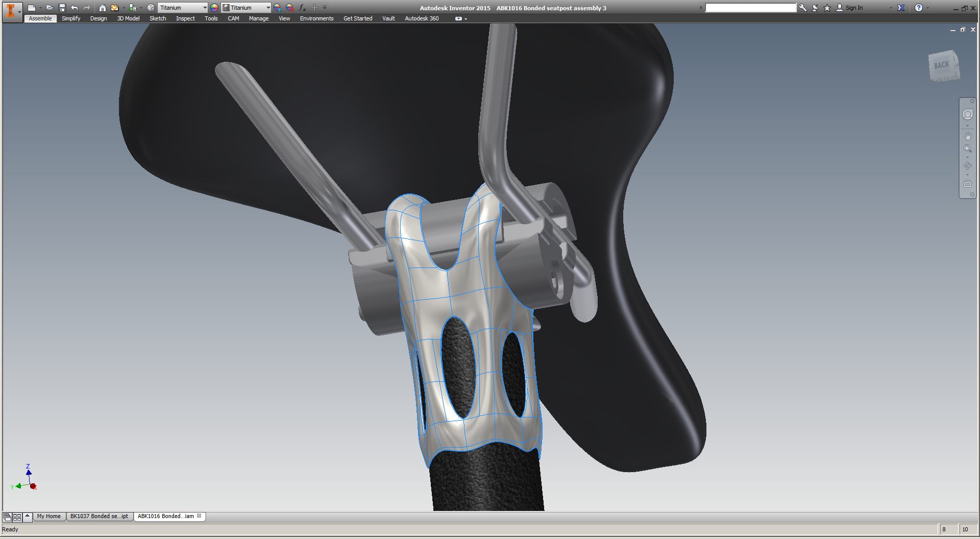
Task: Return to Home view icon
Action: click(103, 8)
